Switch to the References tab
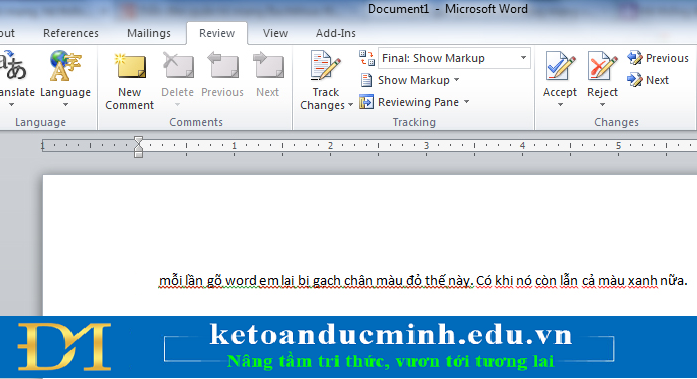The height and width of the screenshot is (379, 697). pos(71,33)
